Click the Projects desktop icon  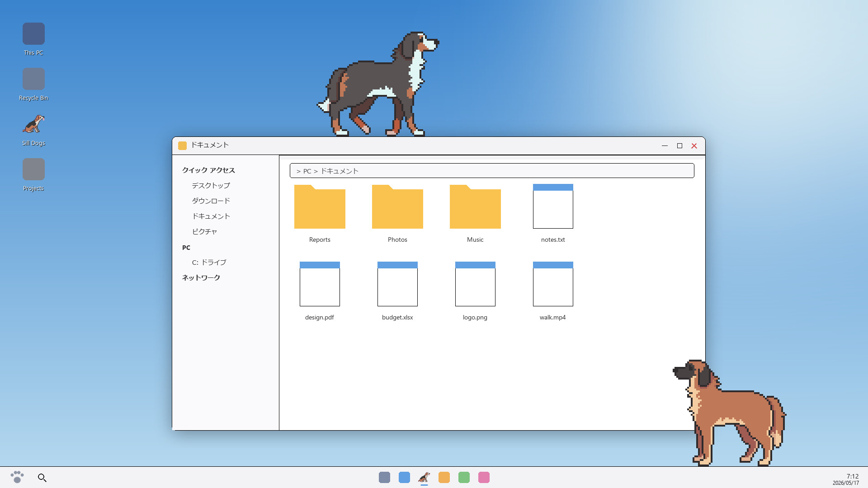pos(33,169)
